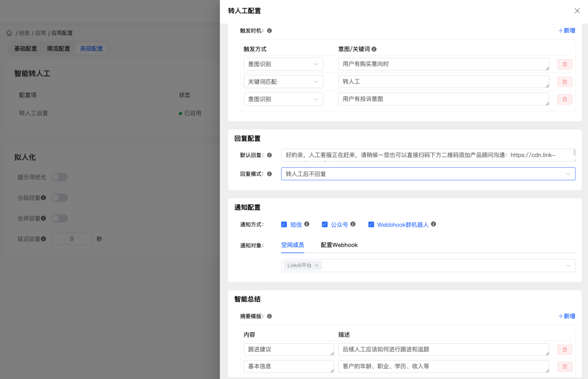
Task: Remove the LinkAI平台 member tag
Action: coord(317,265)
